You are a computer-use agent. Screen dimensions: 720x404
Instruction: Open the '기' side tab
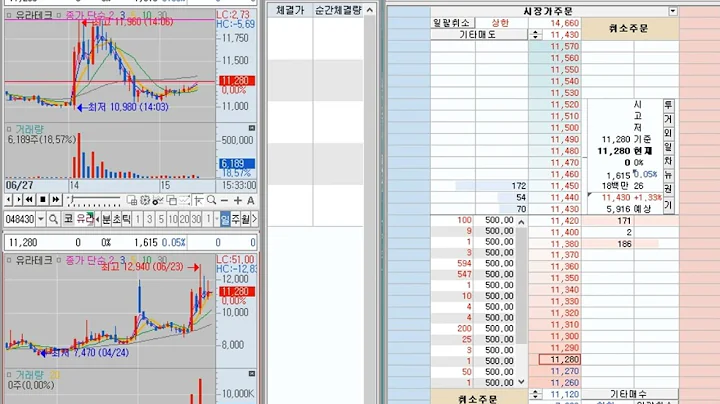point(669,205)
